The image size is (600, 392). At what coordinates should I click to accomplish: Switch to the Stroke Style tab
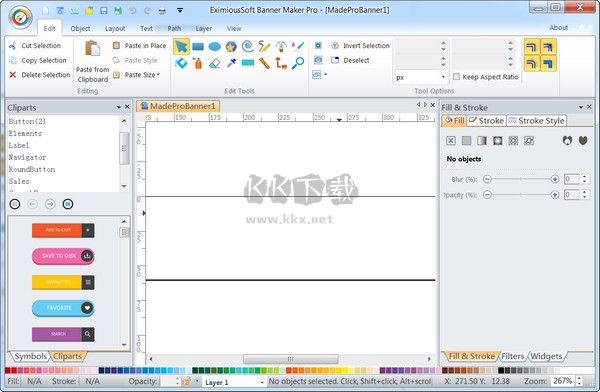[x=536, y=121]
